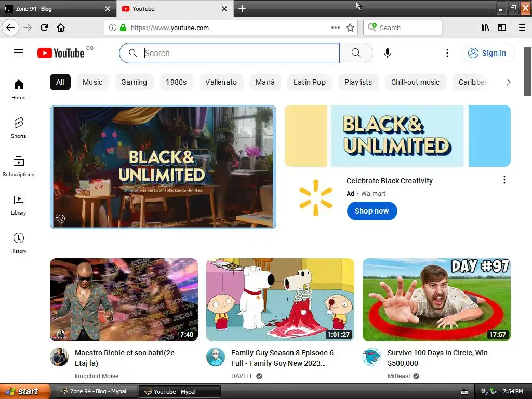Click the browser Search box
This screenshot has width=532, height=399.
403,28
